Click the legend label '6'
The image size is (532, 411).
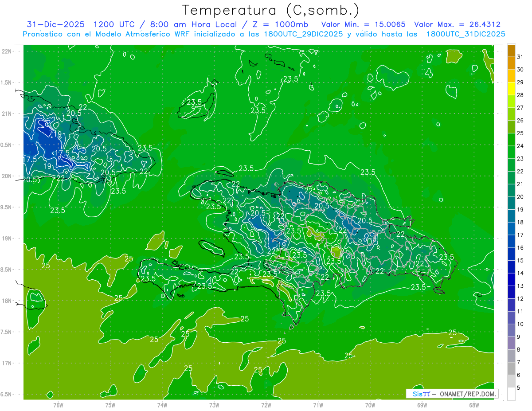519,375
